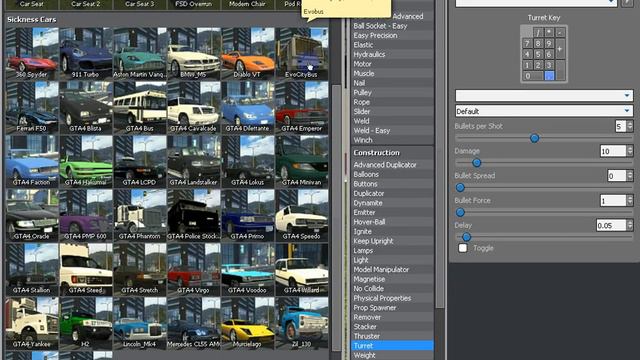Select the FSD Overrun tab
Screen dimensions: 640x360
193,4
